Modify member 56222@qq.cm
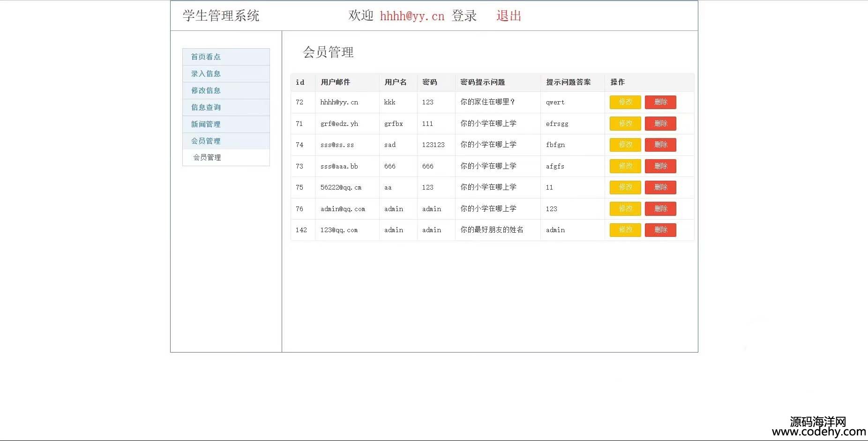The height and width of the screenshot is (441, 868). point(625,187)
